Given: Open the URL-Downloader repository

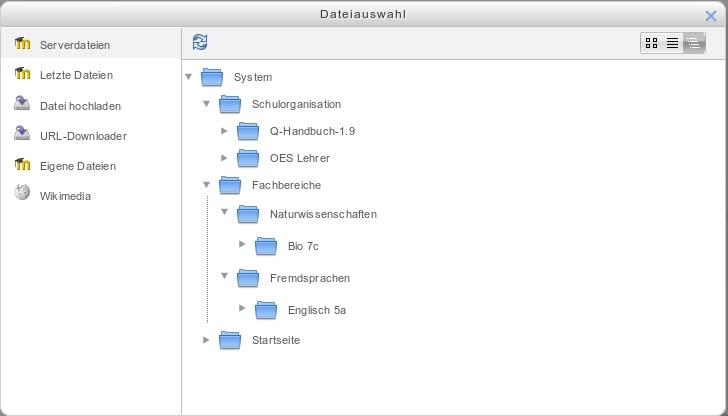Looking at the screenshot, I should pos(83,136).
